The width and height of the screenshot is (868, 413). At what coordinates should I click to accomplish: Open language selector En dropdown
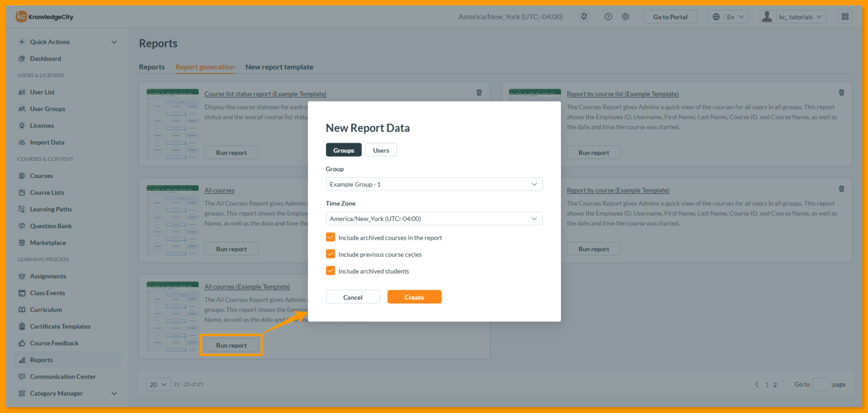tap(728, 17)
